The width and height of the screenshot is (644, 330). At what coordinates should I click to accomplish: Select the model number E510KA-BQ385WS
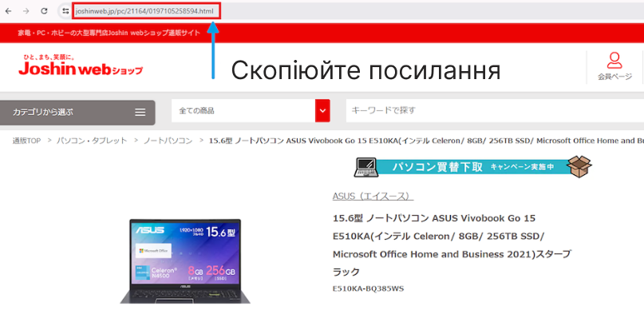369,288
